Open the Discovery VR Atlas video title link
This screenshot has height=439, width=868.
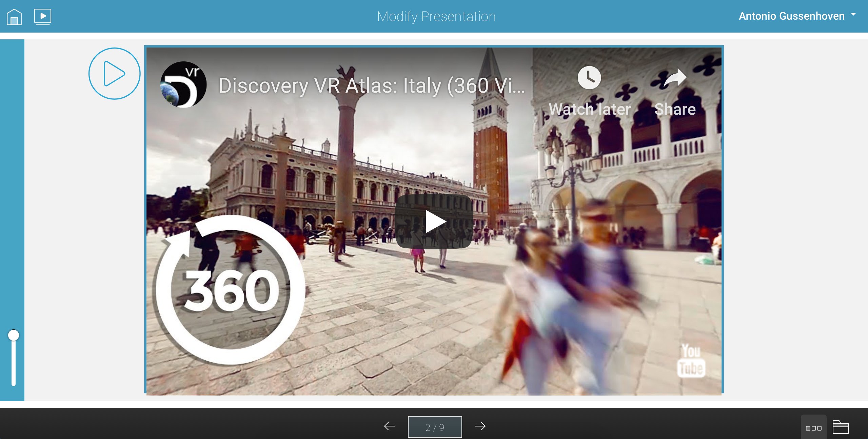coord(372,85)
